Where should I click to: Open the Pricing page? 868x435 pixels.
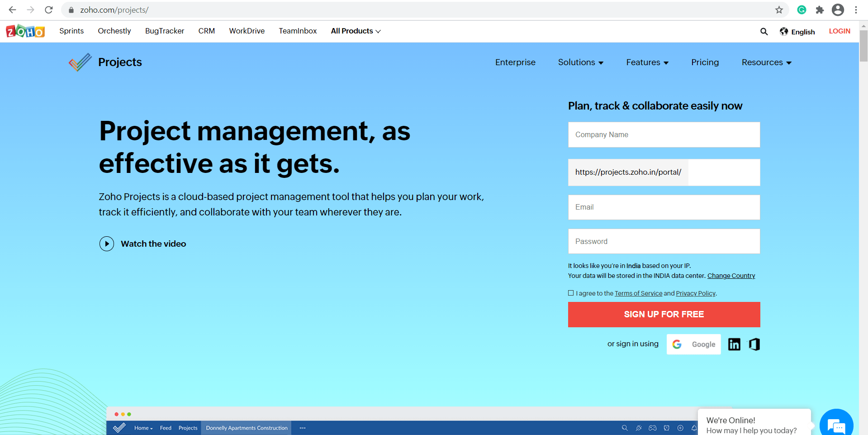[705, 62]
